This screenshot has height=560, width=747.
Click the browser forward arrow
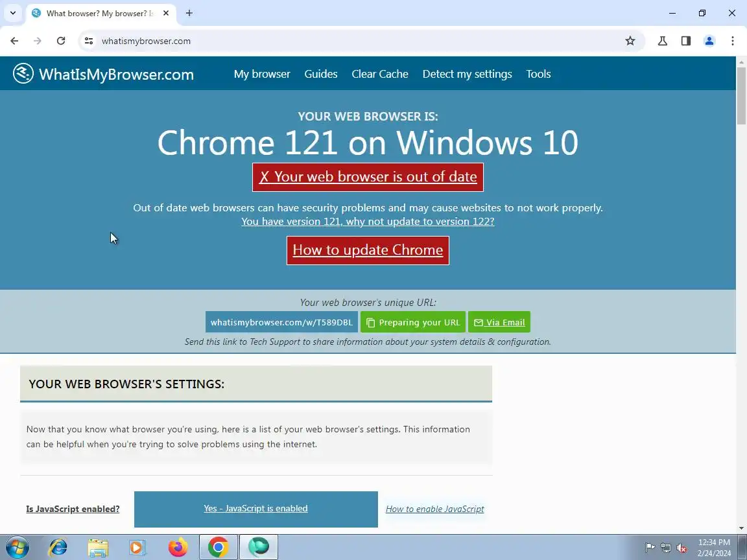38,41
